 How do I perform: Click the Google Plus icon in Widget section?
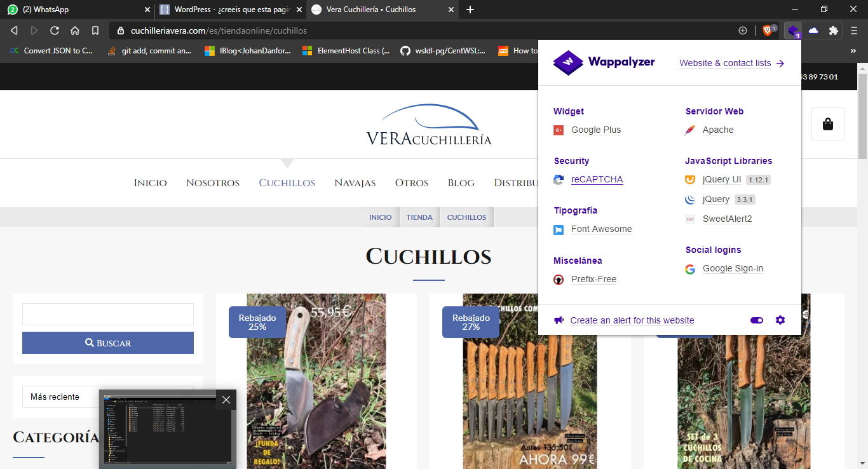pos(559,130)
